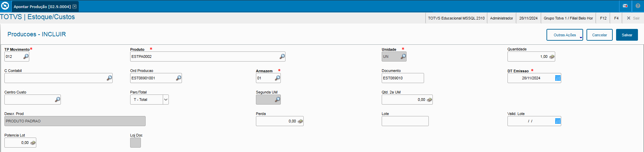Click the Documento input field
Image resolution: width=644 pixels, height=152 pixels.
pyautogui.click(x=403, y=78)
